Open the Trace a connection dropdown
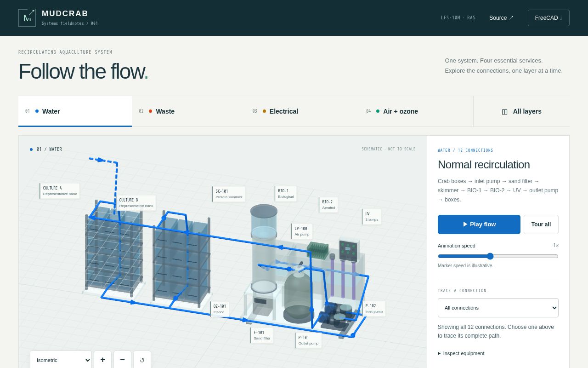 click(x=498, y=308)
